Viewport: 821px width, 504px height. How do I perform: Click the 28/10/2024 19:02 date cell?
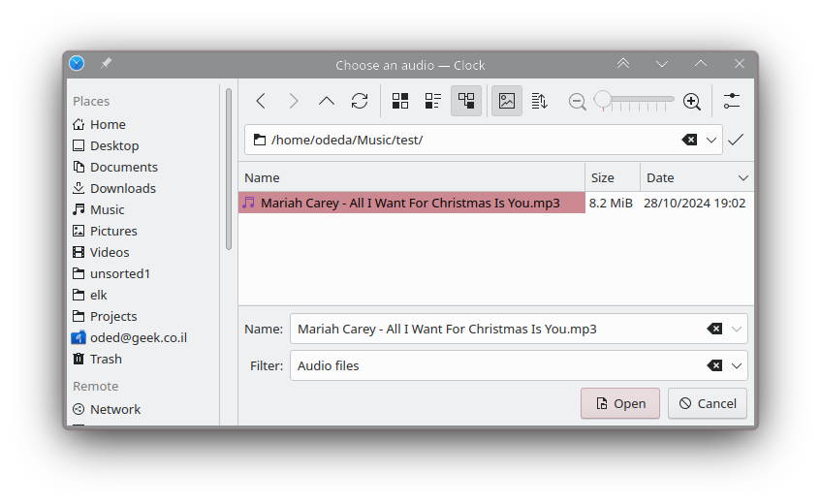point(694,203)
